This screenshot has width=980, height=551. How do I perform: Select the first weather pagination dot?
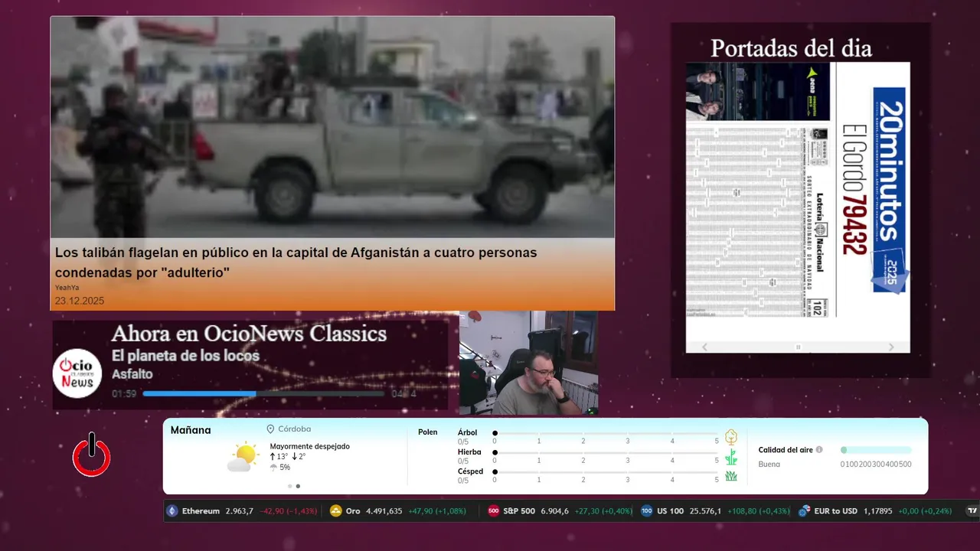(290, 486)
